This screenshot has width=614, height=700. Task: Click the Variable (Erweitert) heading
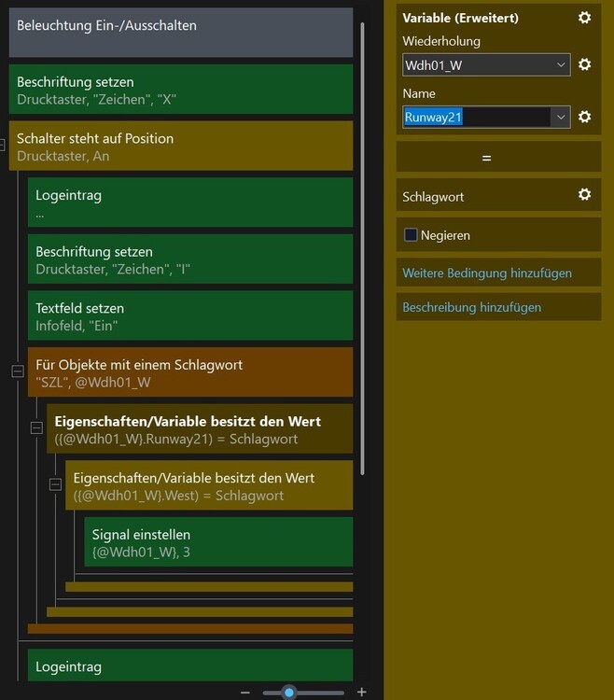click(x=461, y=18)
